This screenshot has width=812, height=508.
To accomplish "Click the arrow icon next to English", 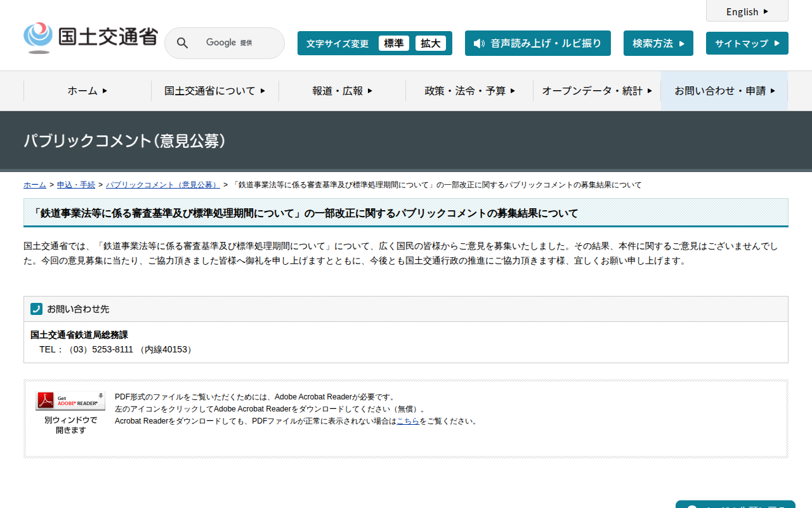I will click(x=766, y=11).
